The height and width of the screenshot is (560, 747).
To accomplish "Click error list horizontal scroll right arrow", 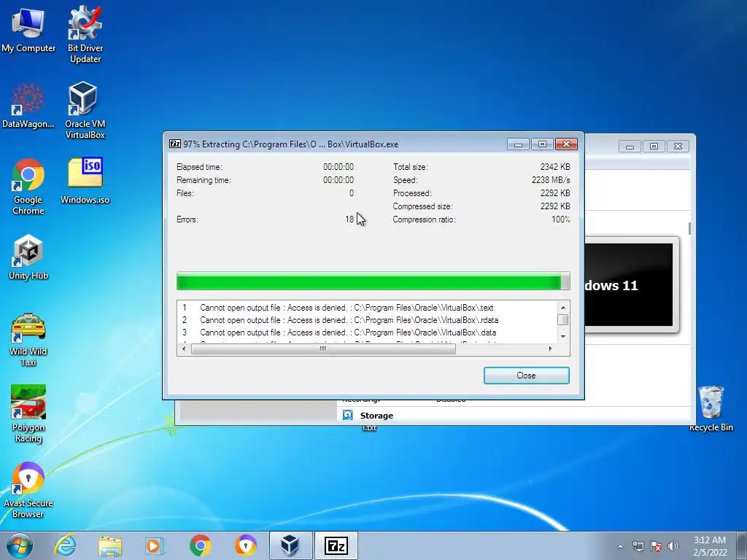I will (x=551, y=349).
